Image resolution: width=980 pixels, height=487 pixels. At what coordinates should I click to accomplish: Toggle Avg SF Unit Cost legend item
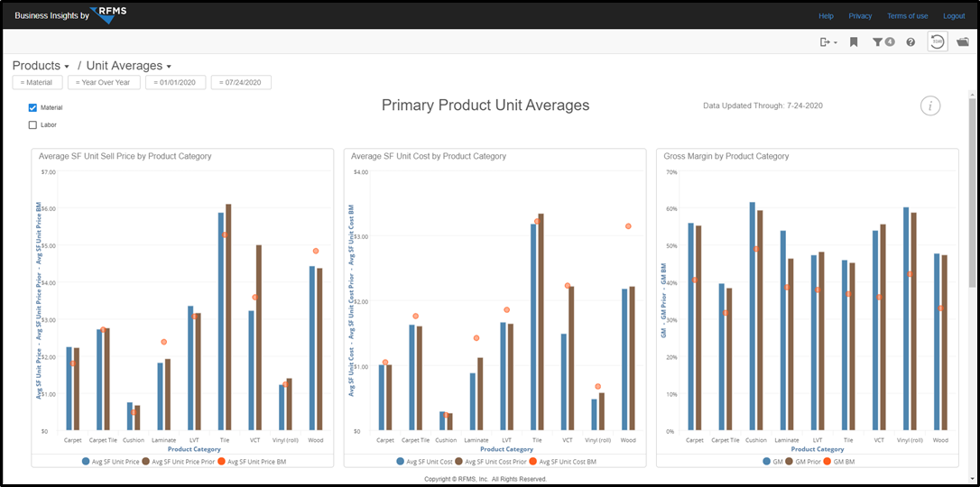tap(422, 462)
